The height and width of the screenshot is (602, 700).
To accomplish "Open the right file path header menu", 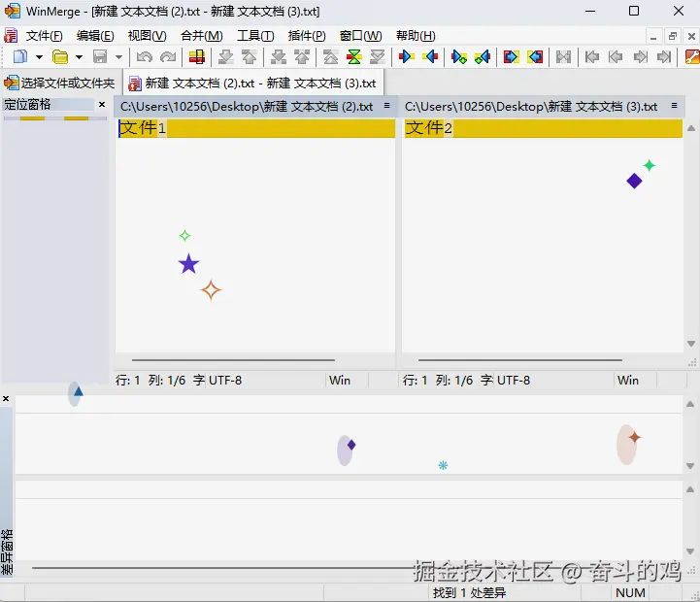I will [x=674, y=106].
